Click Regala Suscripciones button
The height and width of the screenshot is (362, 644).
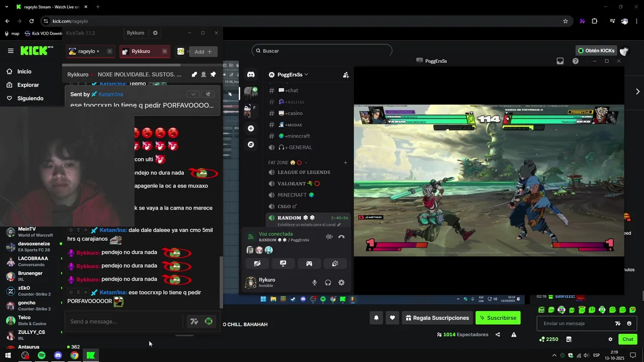point(437,318)
